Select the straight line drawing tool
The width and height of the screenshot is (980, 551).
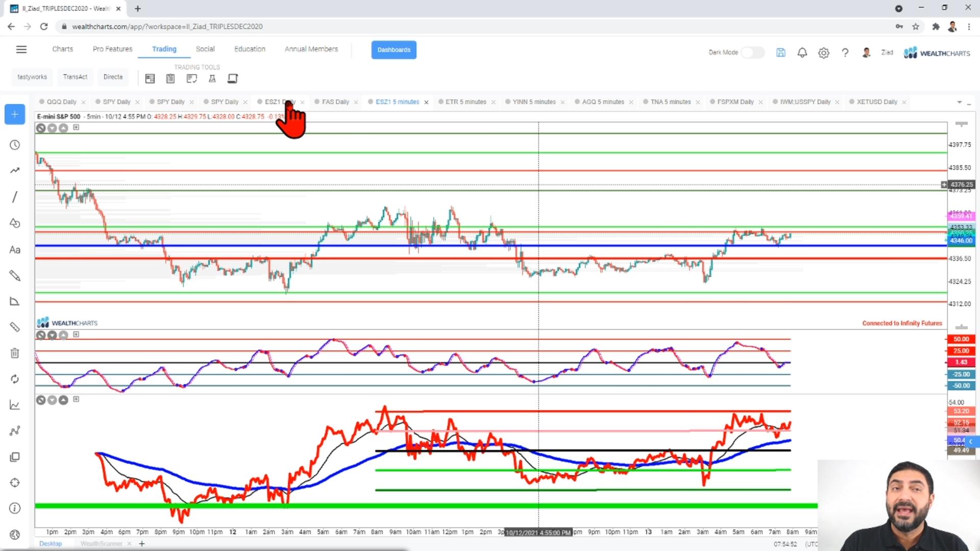(x=15, y=197)
